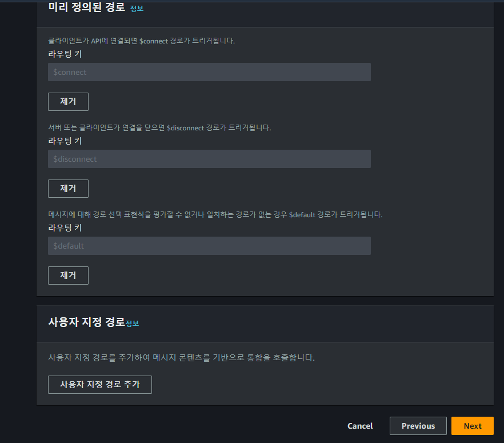Click the $disconnect routing key input field

click(209, 159)
